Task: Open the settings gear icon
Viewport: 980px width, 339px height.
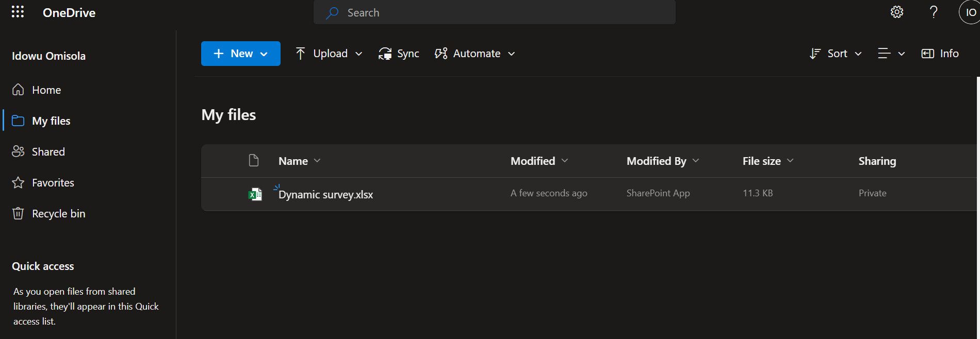Action: (897, 12)
